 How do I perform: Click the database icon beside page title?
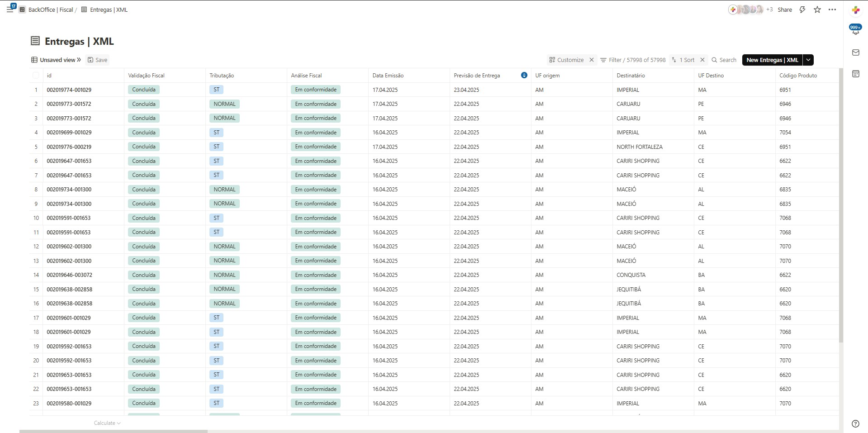[x=35, y=41]
